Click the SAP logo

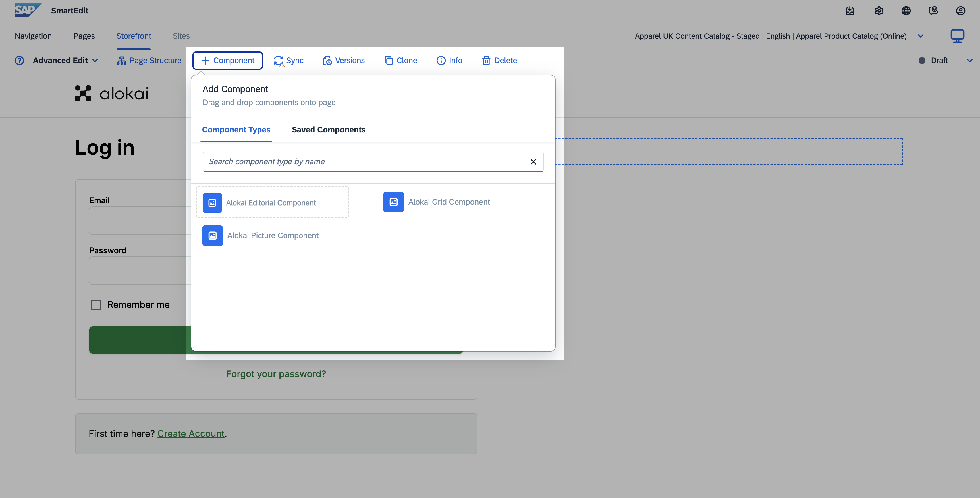pyautogui.click(x=28, y=10)
